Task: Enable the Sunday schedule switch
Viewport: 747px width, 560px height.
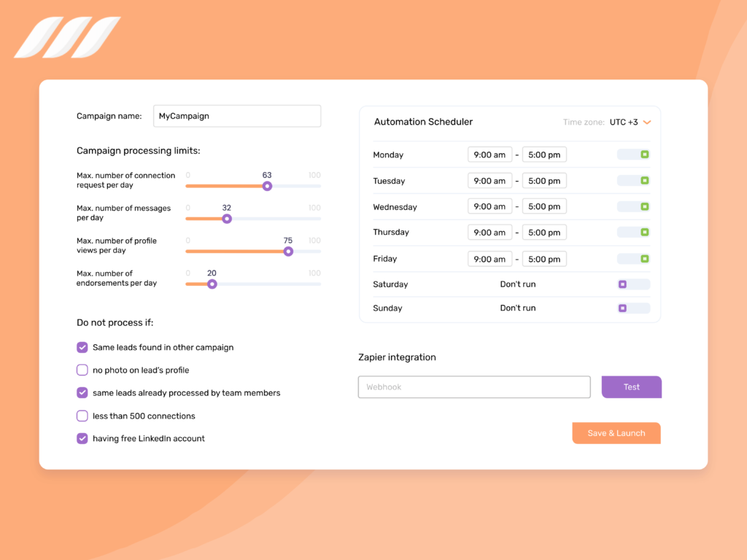Action: pos(633,308)
